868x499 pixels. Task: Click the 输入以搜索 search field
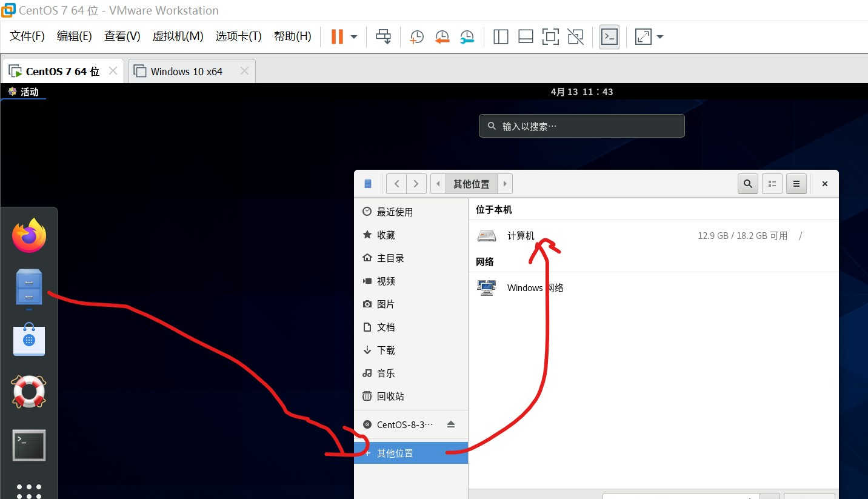coord(582,126)
